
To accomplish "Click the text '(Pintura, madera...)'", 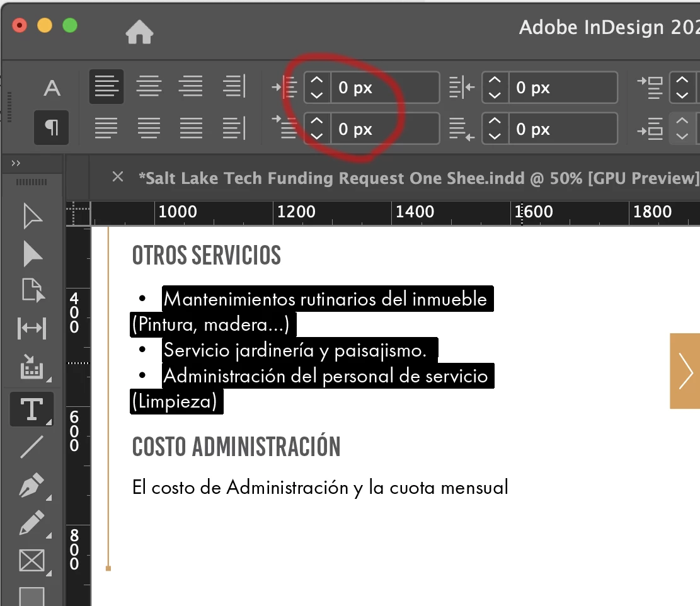I will coord(210,325).
